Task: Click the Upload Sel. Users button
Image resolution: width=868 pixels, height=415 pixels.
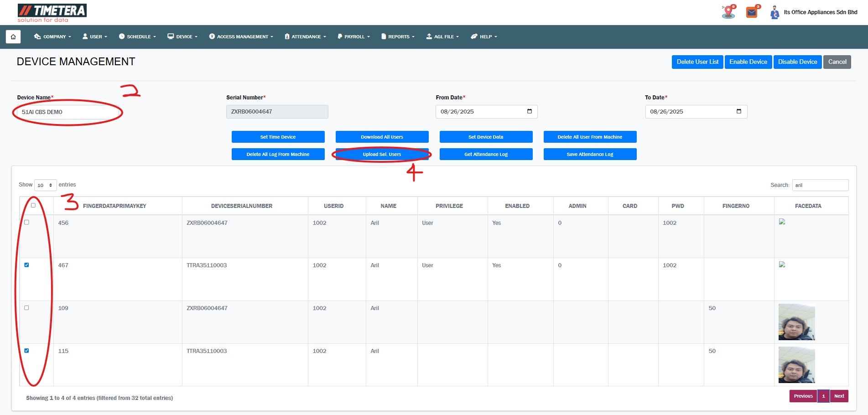Action: [382, 154]
